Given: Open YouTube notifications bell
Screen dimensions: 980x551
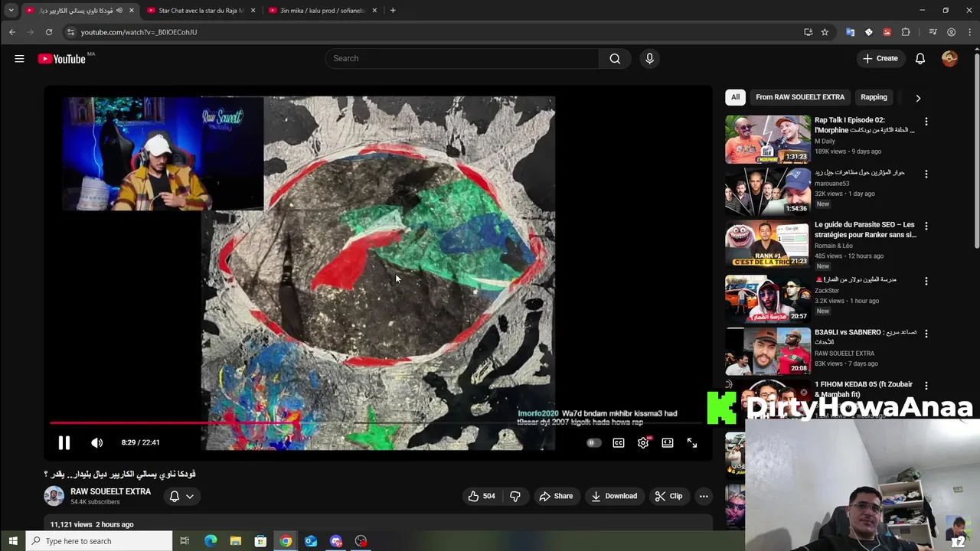Looking at the screenshot, I should pyautogui.click(x=920, y=58).
